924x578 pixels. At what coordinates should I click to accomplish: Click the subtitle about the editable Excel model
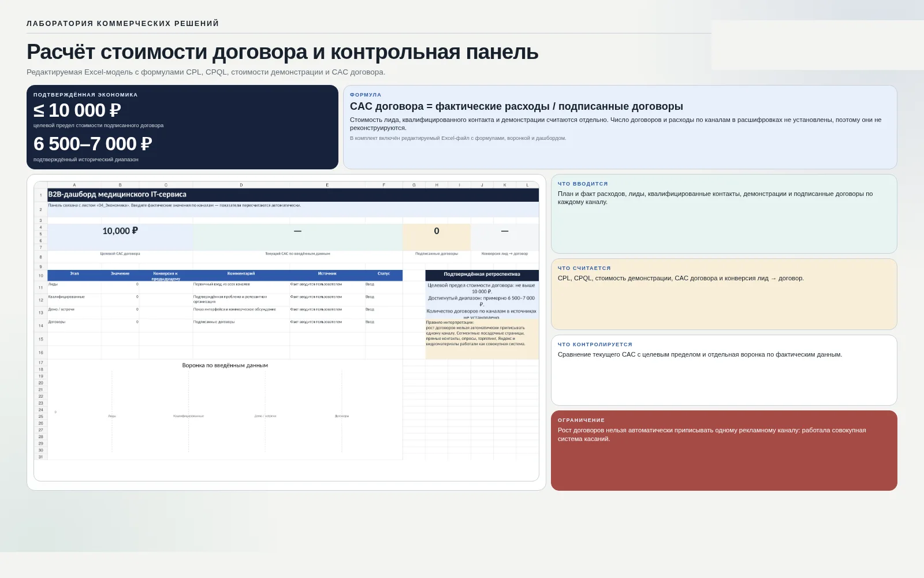(x=206, y=72)
